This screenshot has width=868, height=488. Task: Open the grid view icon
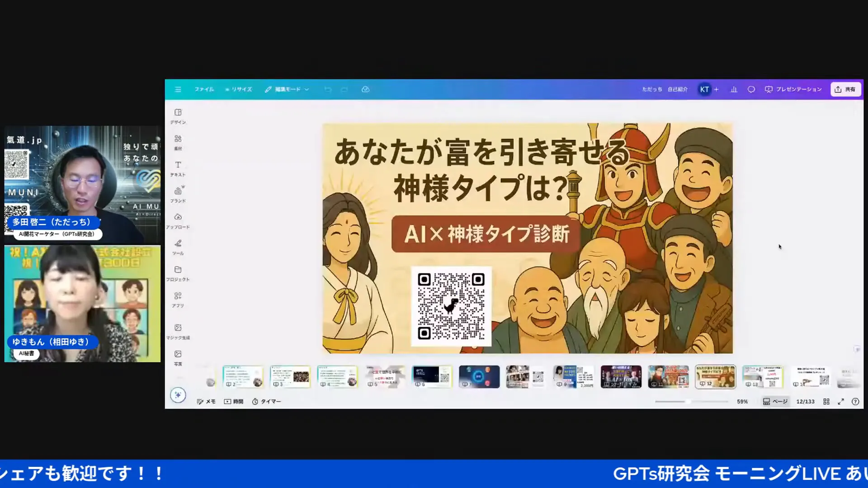[826, 401]
